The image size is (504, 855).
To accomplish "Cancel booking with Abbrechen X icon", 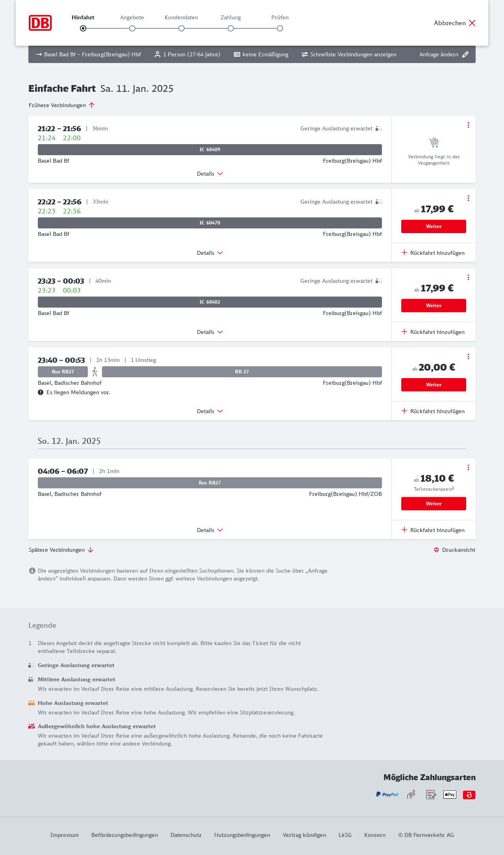I will (x=472, y=23).
